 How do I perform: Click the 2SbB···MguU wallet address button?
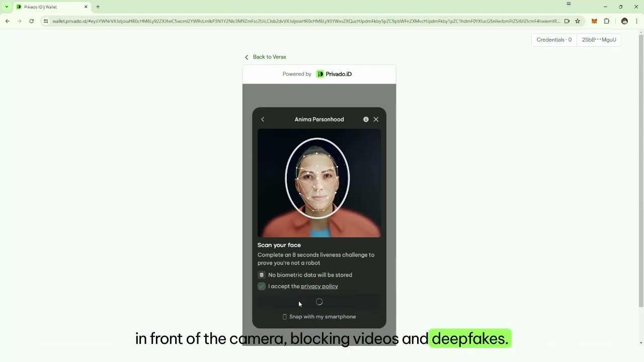coord(599,40)
